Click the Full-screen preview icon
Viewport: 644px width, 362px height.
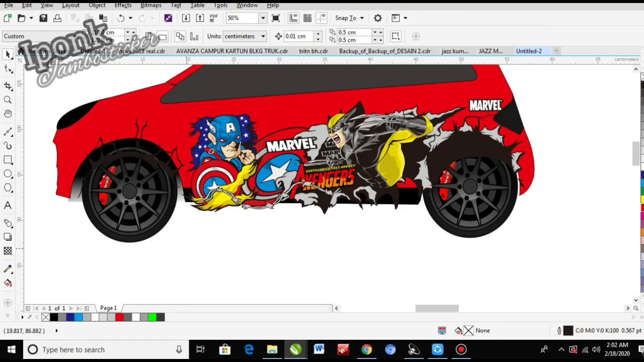pyautogui.click(x=275, y=18)
